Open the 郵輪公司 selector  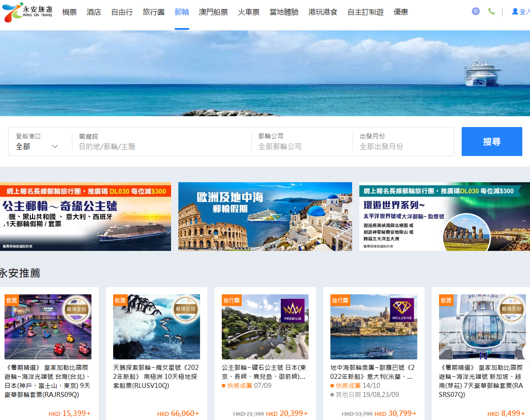[301, 142]
